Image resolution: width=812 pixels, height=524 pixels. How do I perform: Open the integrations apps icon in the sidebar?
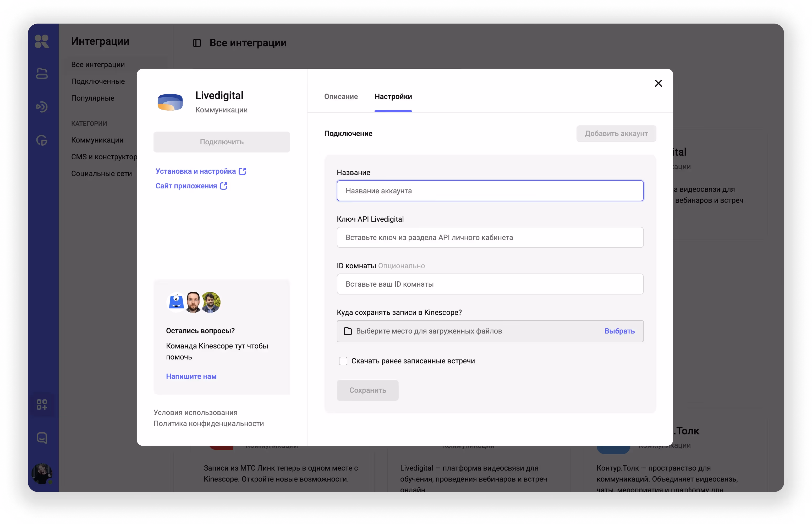42,405
